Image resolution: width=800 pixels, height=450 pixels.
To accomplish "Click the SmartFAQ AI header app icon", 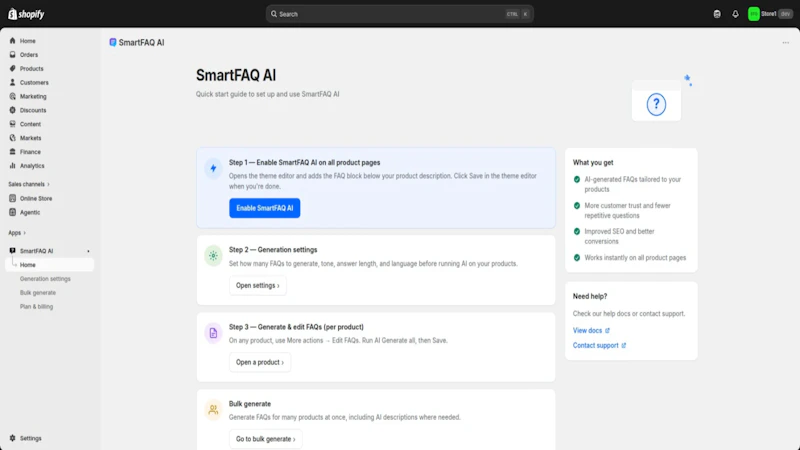I will click(x=113, y=42).
